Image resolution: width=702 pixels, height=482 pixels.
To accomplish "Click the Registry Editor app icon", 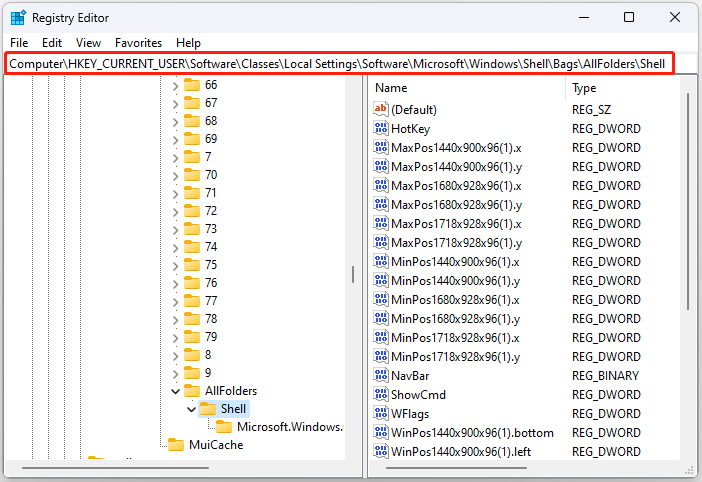I will point(18,18).
